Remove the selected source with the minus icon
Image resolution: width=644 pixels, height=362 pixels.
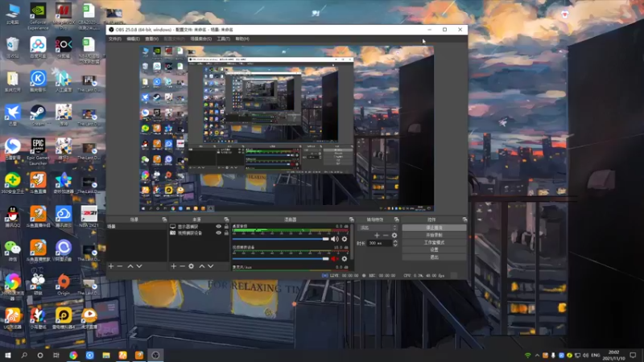click(183, 266)
